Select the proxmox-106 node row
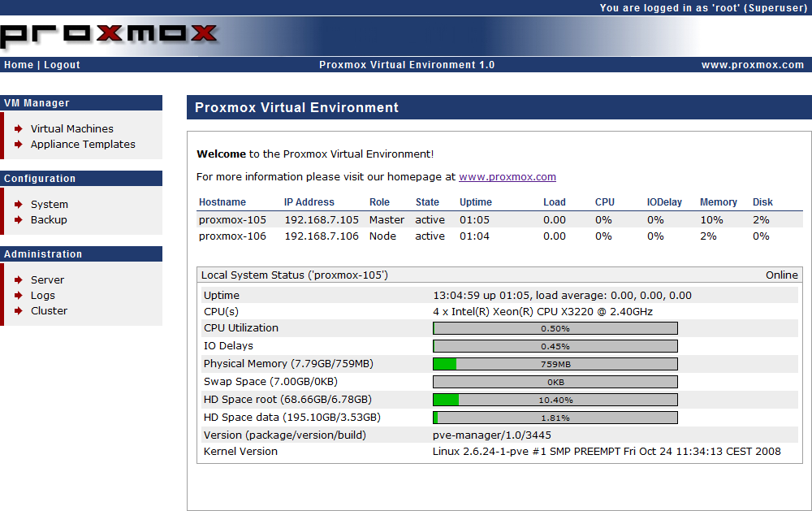This screenshot has width=812, height=511. coord(232,236)
